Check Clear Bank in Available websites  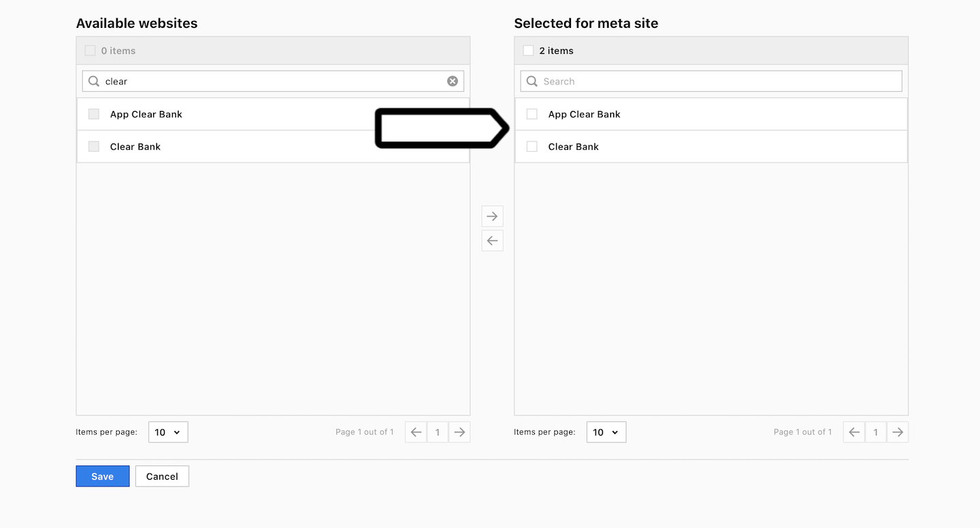[94, 146]
